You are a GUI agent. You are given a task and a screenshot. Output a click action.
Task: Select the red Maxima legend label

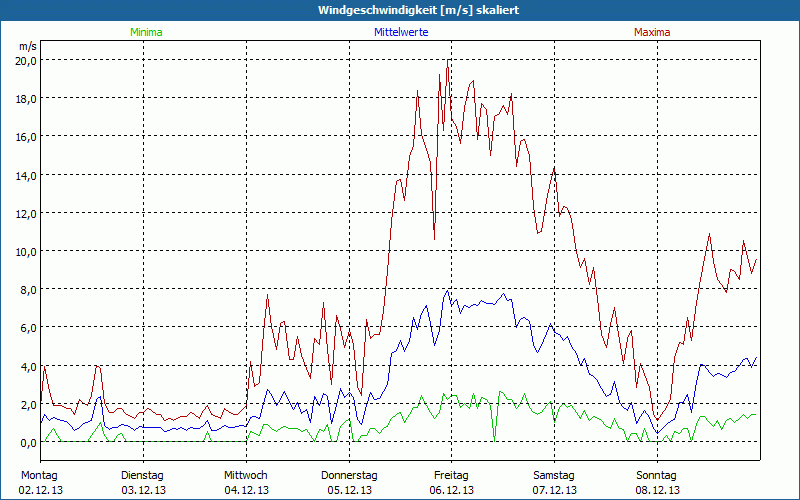pos(652,32)
